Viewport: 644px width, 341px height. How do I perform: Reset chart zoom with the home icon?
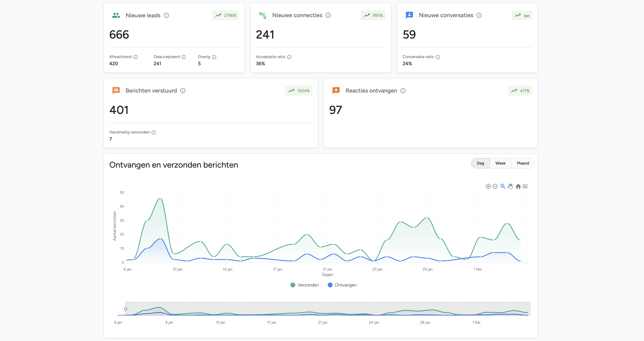coord(518,186)
